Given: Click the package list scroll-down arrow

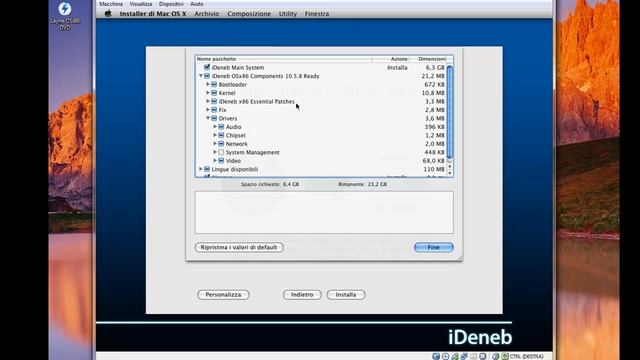Looking at the screenshot, I should [x=450, y=173].
